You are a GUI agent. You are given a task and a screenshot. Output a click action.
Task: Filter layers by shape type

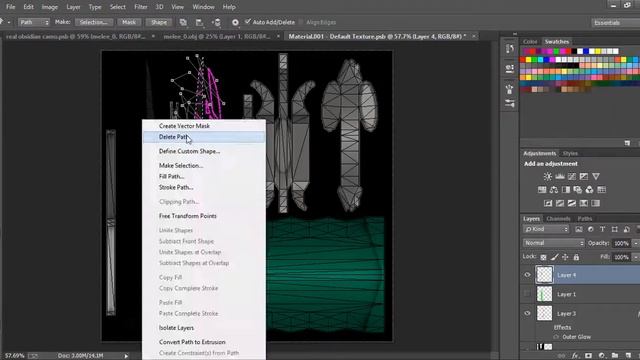click(615, 229)
